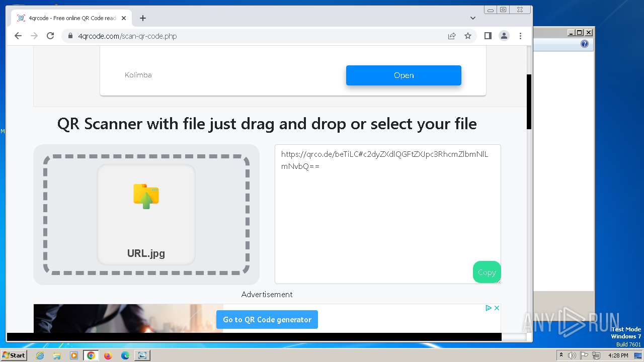Click the QR Scanner heading text
Viewport: 644px width, 362px height.
point(267,124)
